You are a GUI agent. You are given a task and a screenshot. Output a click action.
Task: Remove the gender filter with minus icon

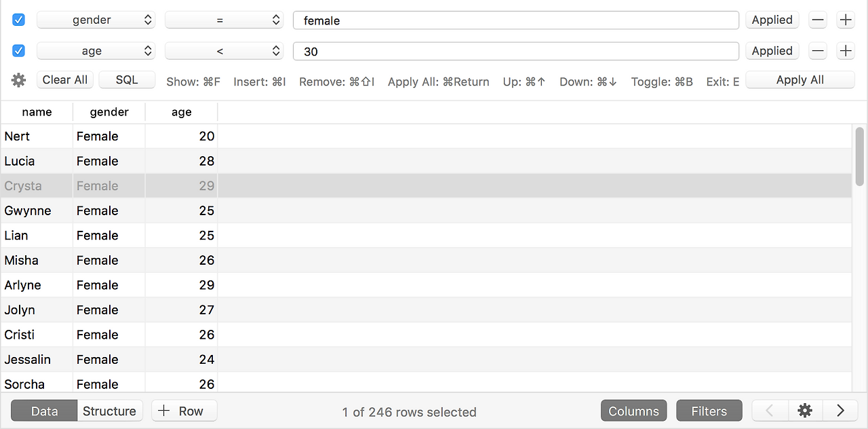click(x=818, y=20)
